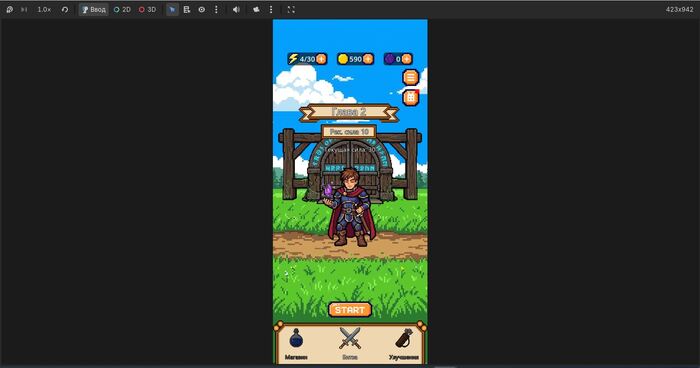The width and height of the screenshot is (700, 368).
Task: Click the Глава 2 chapter banner
Action: pos(349,112)
